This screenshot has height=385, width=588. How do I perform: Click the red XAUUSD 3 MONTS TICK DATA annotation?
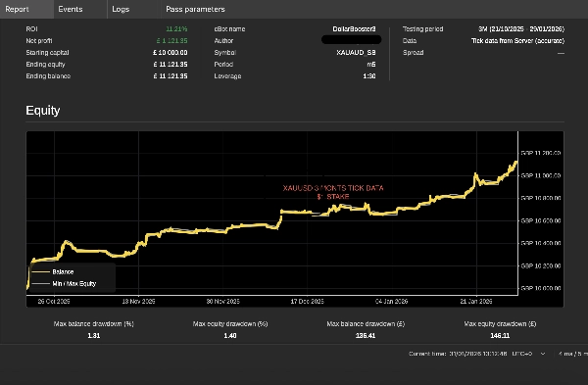[x=333, y=188]
